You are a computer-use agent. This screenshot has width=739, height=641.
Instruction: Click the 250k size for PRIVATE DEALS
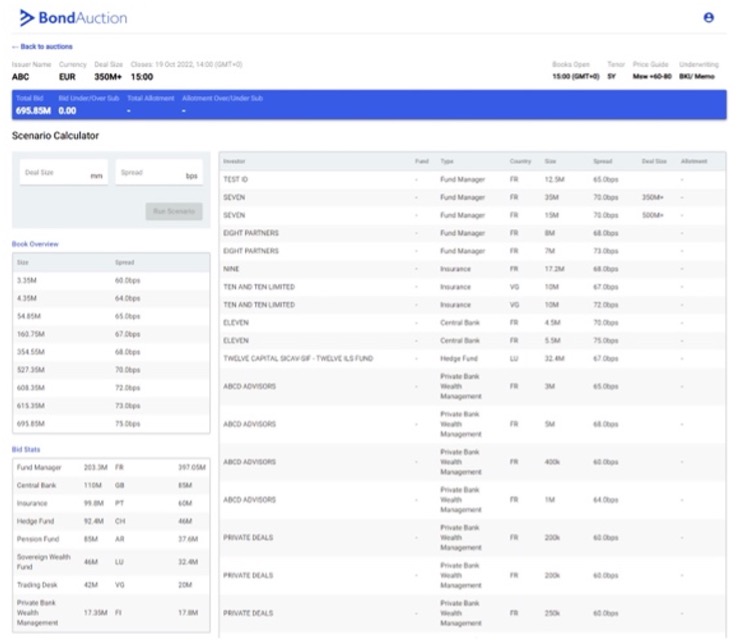pyautogui.click(x=552, y=613)
